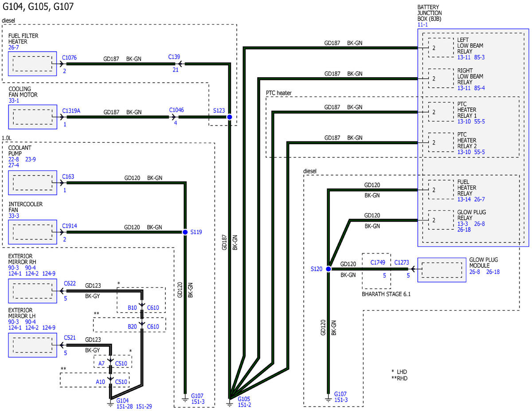Click page reference 151-29
Screen dimensions: 532x411
point(145,407)
